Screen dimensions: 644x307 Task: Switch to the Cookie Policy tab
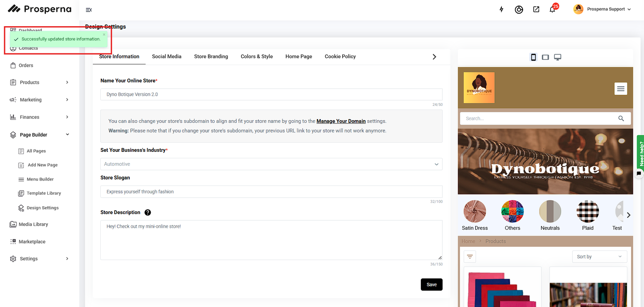(340, 57)
